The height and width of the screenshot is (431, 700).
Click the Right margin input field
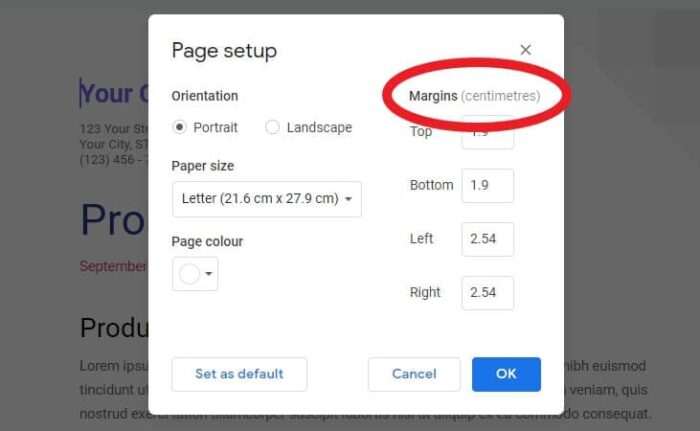tap(488, 293)
